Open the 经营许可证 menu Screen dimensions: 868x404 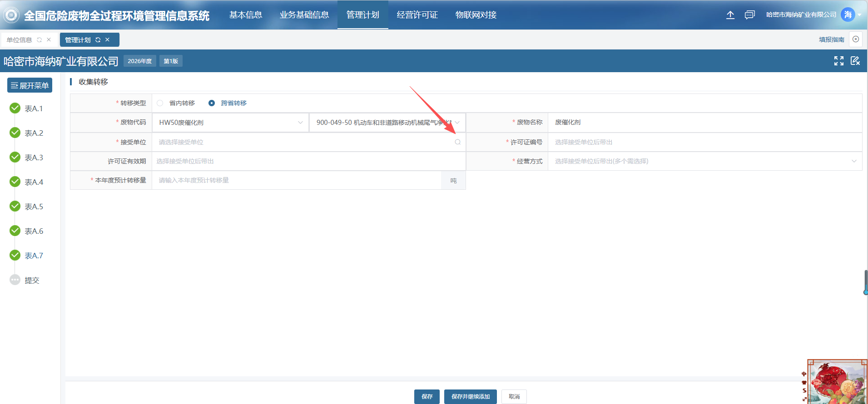tap(417, 15)
